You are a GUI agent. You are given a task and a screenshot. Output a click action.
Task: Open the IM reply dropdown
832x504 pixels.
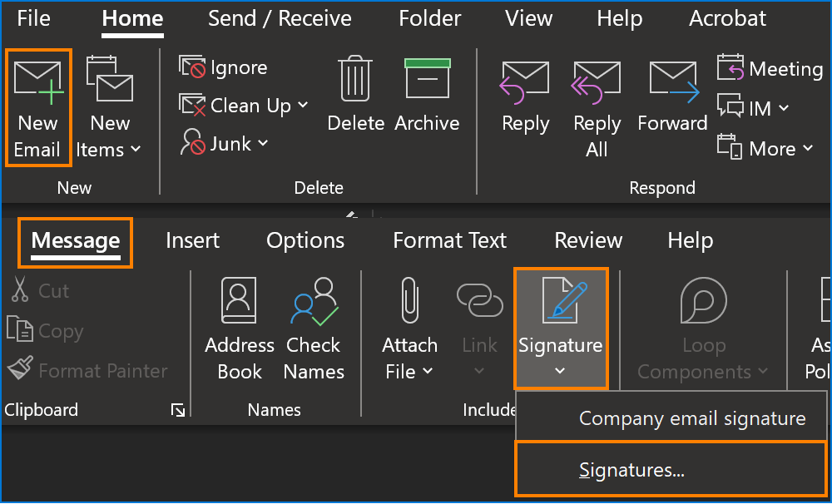[753, 108]
